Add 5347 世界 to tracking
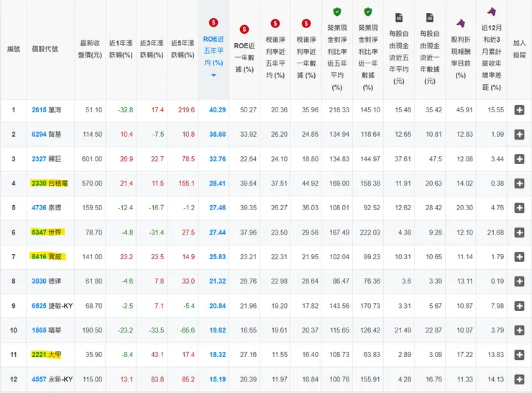 (x=519, y=232)
